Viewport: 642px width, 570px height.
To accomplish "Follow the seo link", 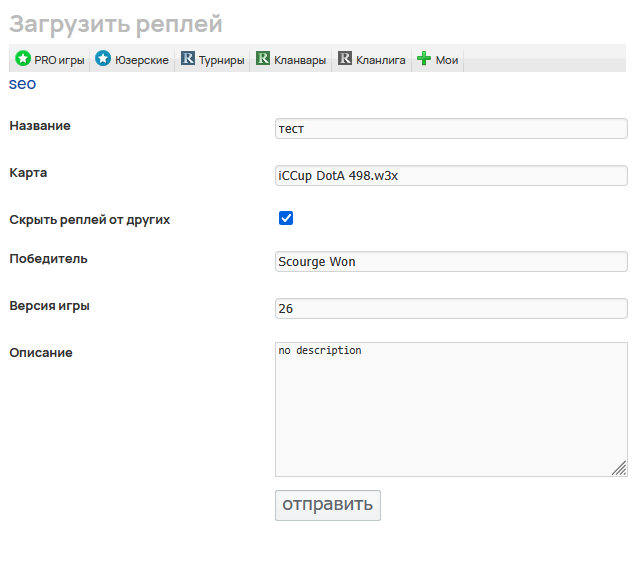I will coord(22,84).
